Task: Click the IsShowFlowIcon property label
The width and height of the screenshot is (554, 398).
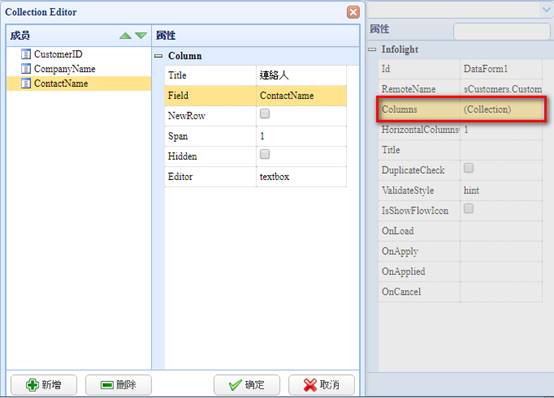Action: coord(415,211)
